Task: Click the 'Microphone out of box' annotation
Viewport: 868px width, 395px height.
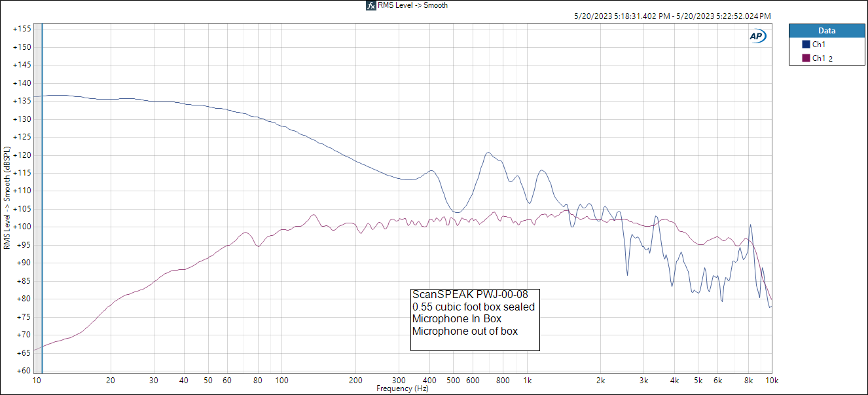Action: pos(465,331)
